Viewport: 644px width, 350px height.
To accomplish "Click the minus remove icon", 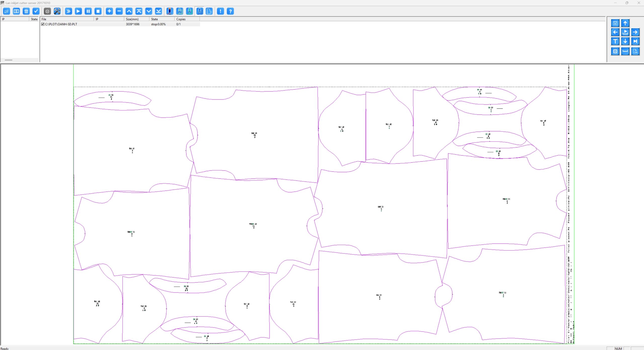I will coord(119,11).
